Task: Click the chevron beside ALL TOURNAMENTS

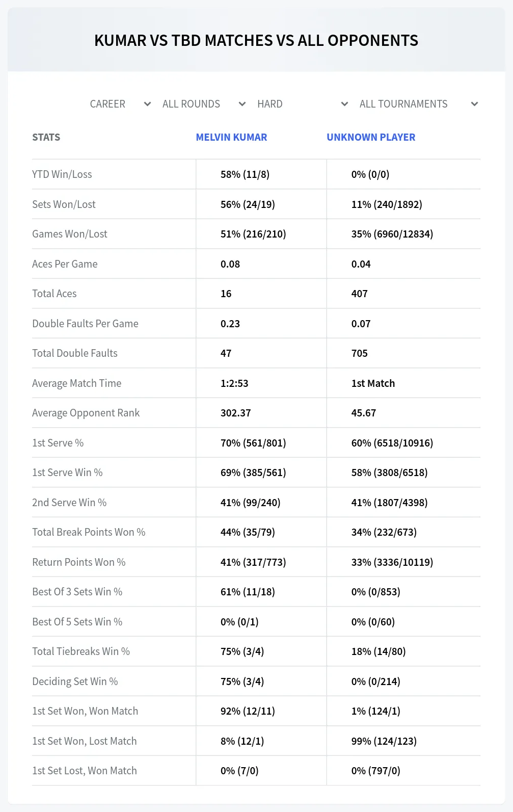Action: click(x=474, y=104)
